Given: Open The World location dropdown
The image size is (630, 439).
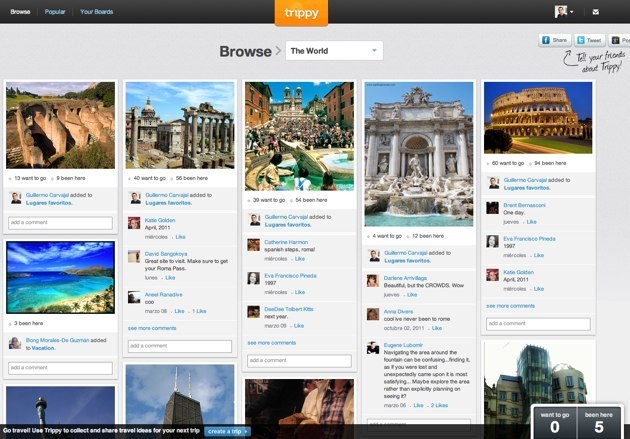Looking at the screenshot, I should pos(334,51).
